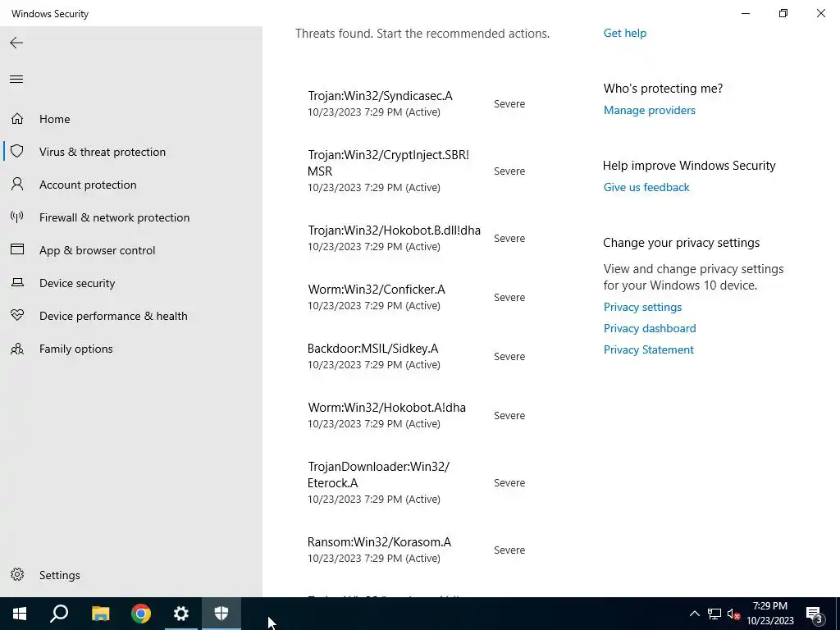Click Give us feedback link
This screenshot has height=630, width=840.
pos(646,188)
